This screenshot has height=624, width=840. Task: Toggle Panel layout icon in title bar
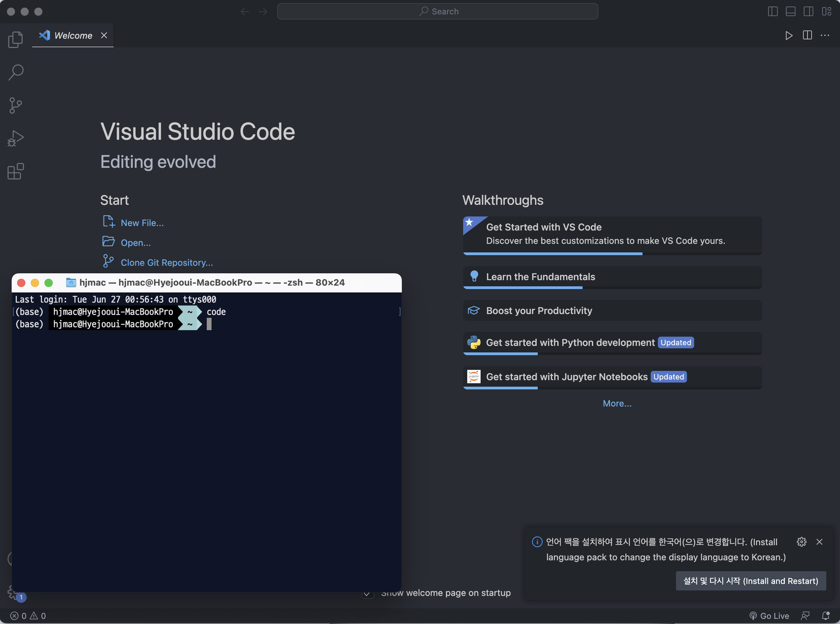tap(791, 11)
